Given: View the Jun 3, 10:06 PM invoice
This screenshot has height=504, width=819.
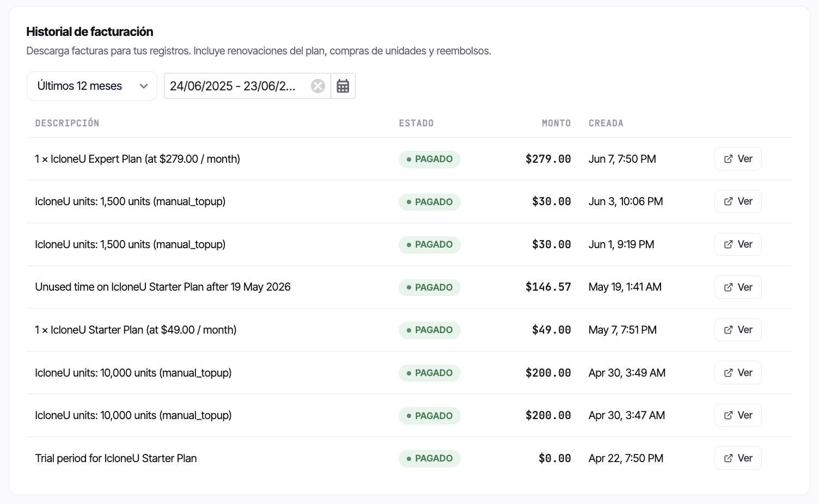Looking at the screenshot, I should 738,201.
